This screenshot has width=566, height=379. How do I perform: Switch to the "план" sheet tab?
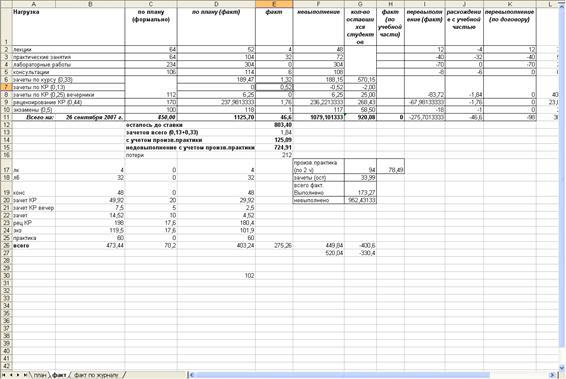coord(40,375)
